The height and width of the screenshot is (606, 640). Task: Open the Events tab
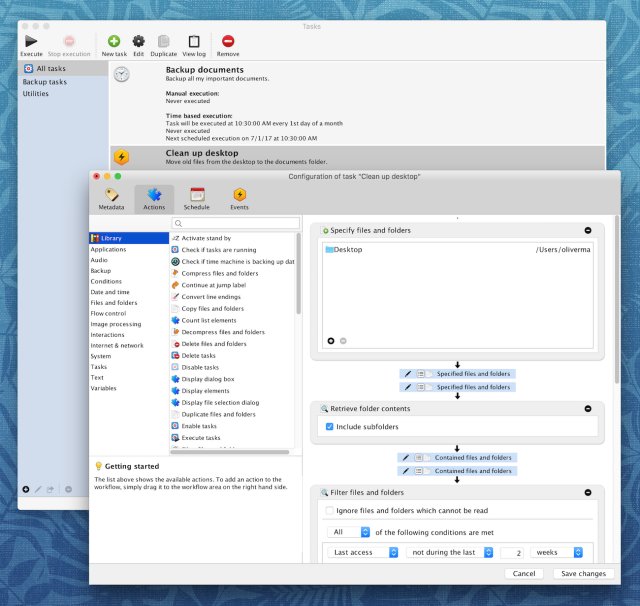click(240, 196)
